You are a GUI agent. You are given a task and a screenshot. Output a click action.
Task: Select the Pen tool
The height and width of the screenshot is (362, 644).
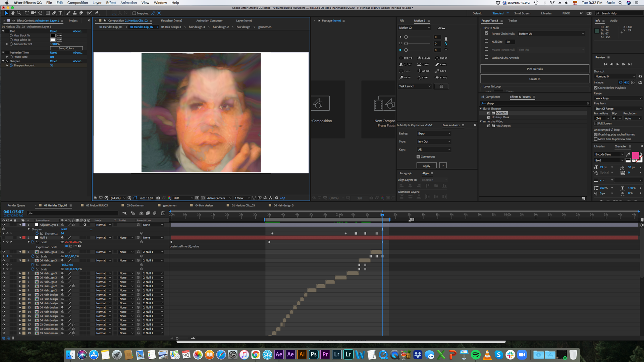(x=54, y=13)
